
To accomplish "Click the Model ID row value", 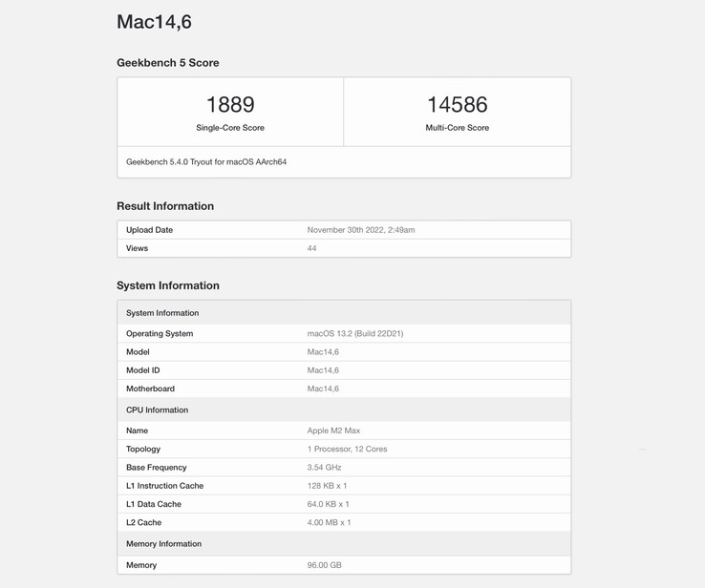I will 323,370.
